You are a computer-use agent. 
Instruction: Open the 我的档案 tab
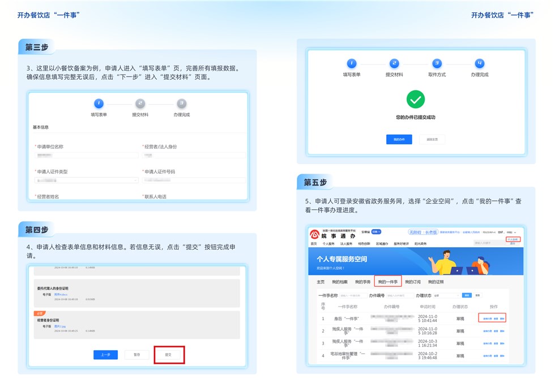(x=340, y=282)
